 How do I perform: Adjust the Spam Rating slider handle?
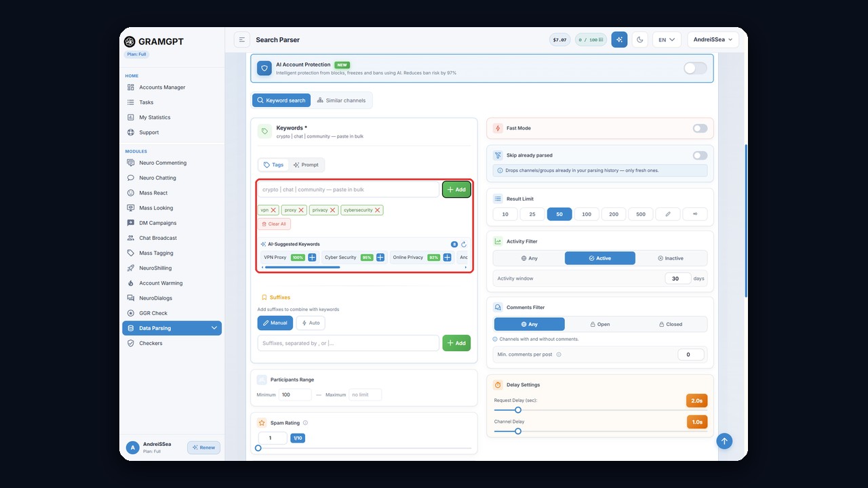pyautogui.click(x=258, y=448)
